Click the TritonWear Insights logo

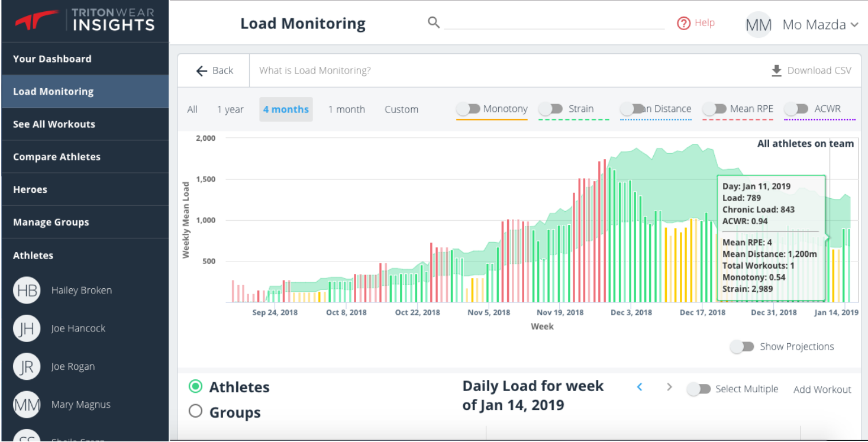point(85,20)
